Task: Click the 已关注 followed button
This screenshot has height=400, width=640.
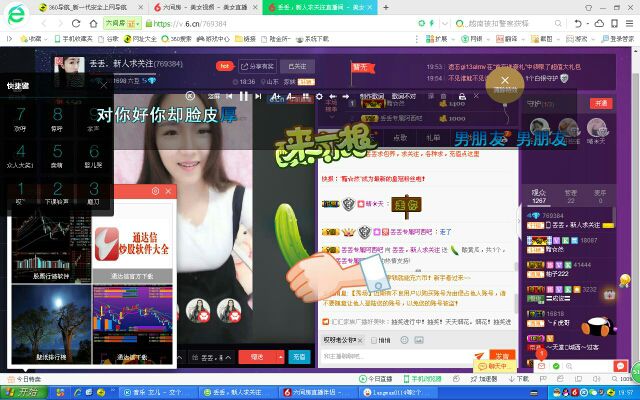Action: click(x=297, y=66)
